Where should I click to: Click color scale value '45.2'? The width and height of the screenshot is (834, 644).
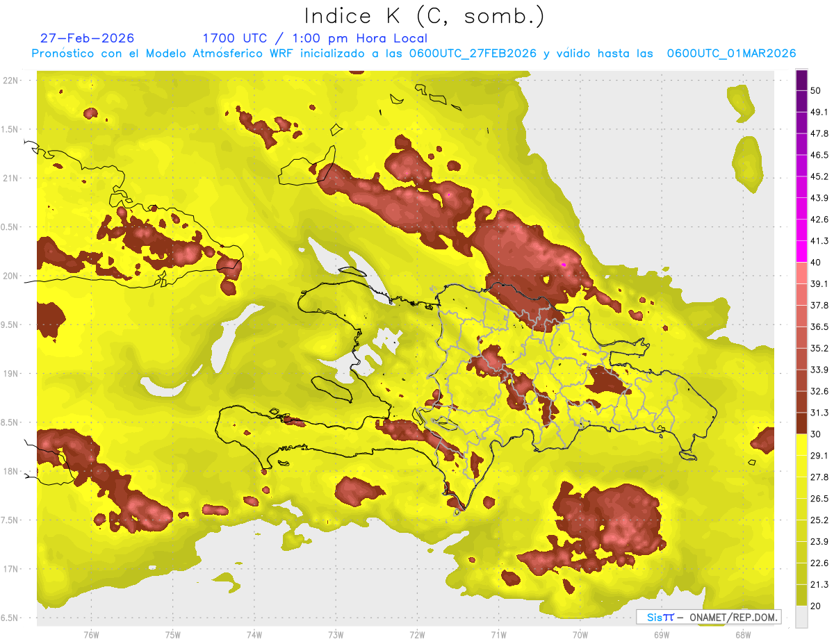(819, 176)
